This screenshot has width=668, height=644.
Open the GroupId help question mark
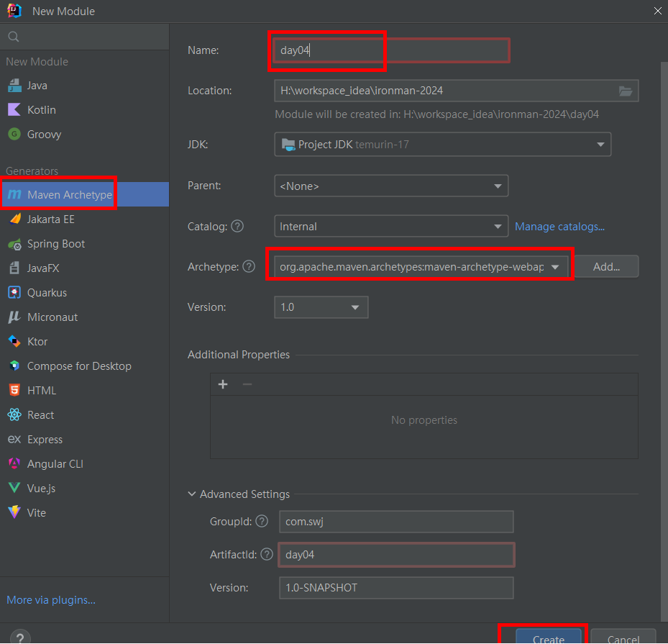[x=262, y=521]
